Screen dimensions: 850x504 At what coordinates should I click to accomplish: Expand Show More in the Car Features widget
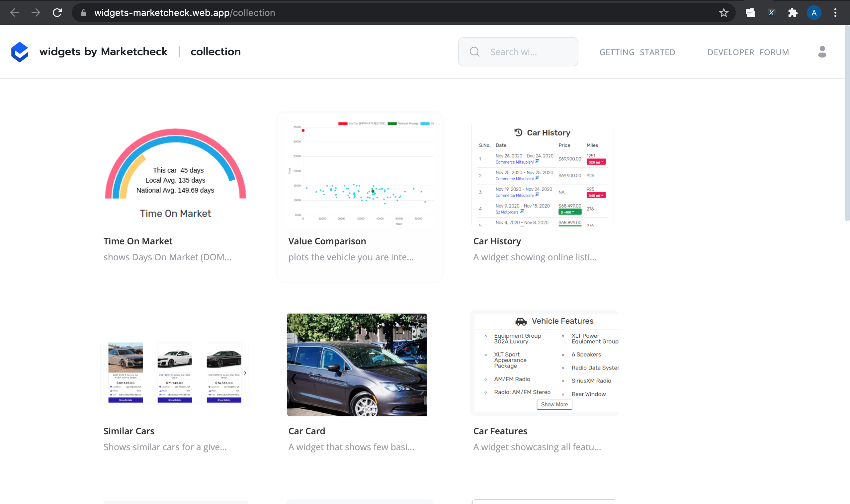pos(554,404)
